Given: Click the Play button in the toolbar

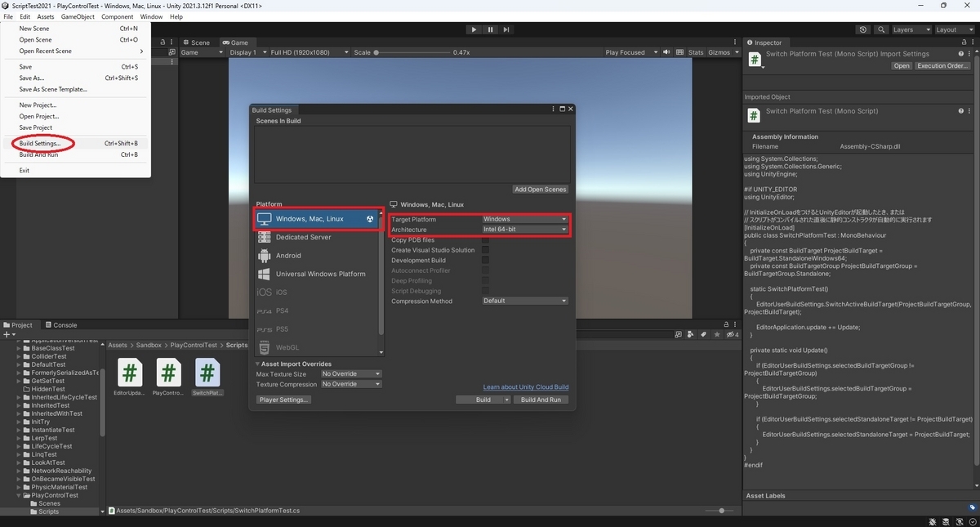Looking at the screenshot, I should 474,29.
